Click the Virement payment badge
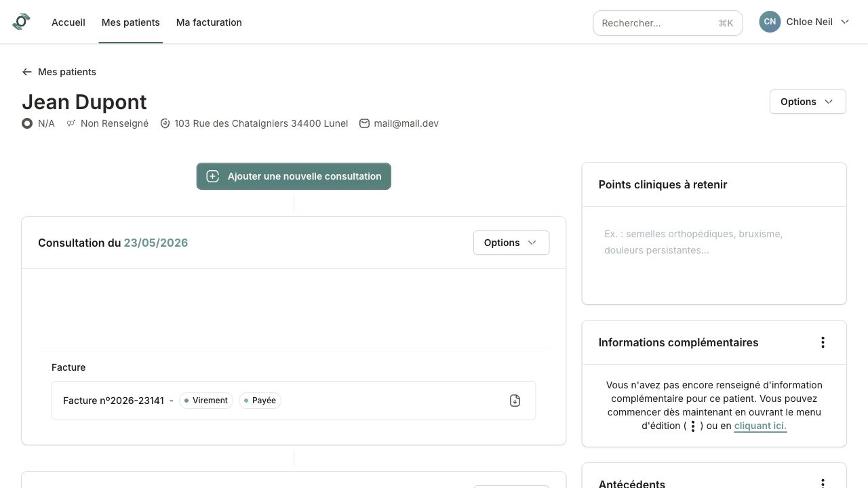 206,401
